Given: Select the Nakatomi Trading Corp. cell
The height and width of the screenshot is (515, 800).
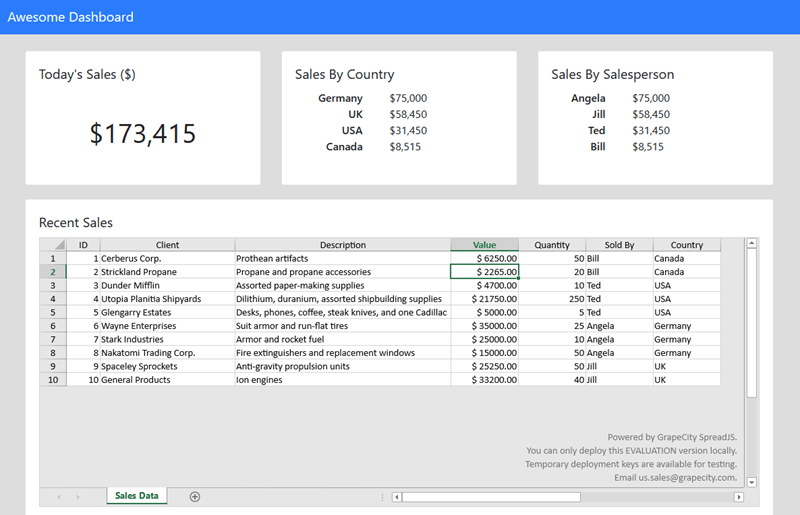Looking at the screenshot, I should [x=167, y=353].
